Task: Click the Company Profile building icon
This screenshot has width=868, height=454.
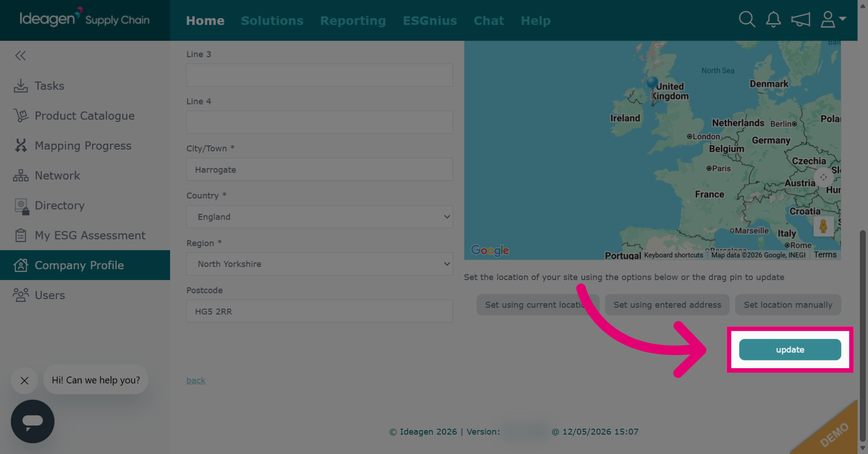Action: tap(21, 265)
